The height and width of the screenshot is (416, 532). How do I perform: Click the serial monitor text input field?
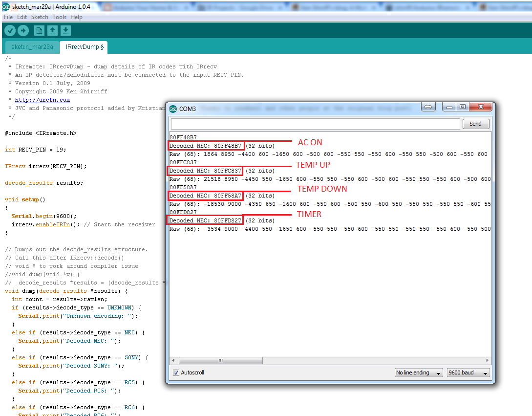pos(316,124)
